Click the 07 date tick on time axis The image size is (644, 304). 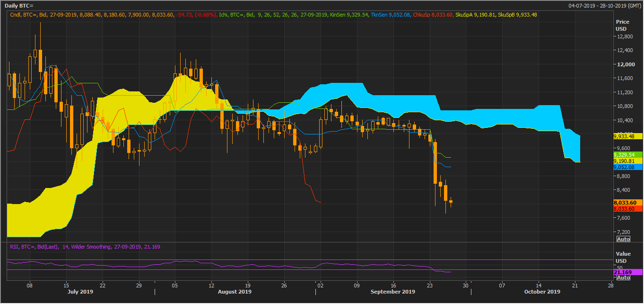pyautogui.click(x=502, y=286)
